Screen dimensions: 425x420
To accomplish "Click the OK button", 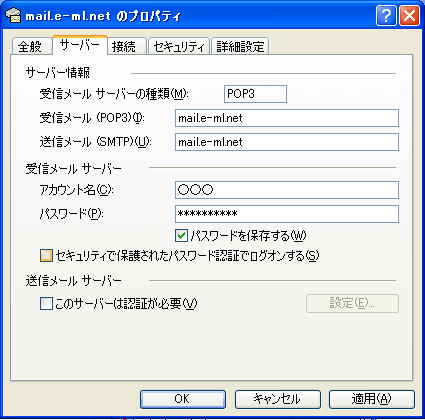I will click(183, 399).
